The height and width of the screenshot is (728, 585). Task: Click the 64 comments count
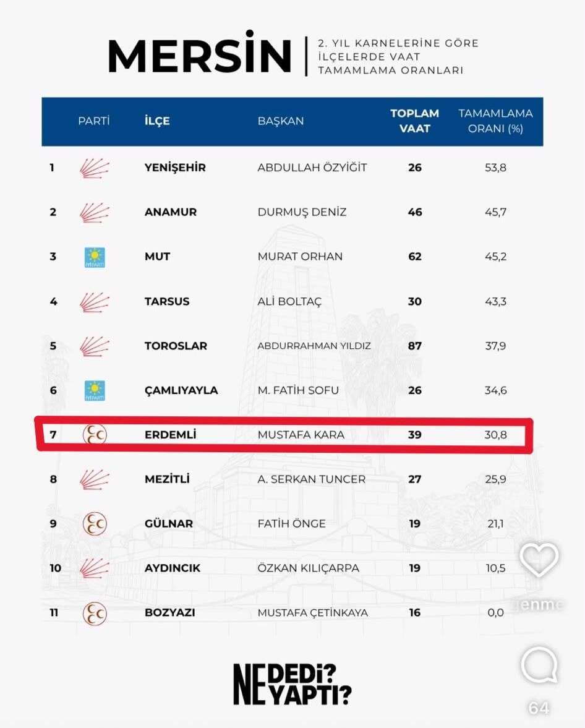(x=539, y=708)
